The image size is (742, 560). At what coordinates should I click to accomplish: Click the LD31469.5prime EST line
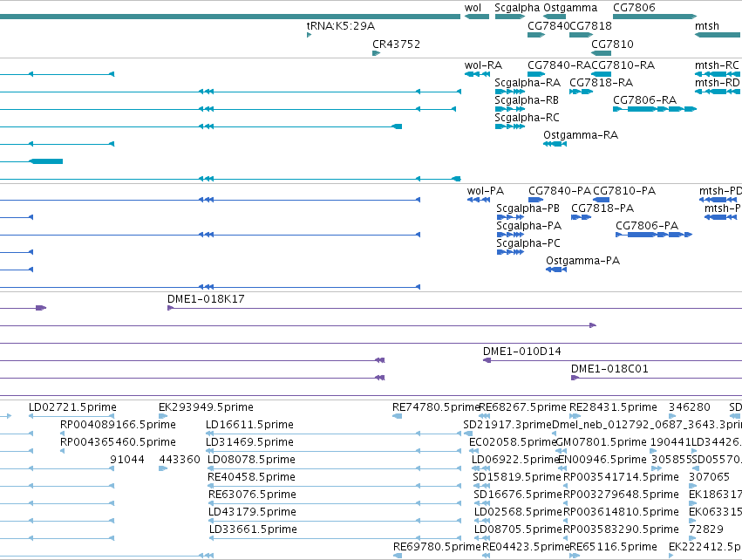tap(335, 451)
